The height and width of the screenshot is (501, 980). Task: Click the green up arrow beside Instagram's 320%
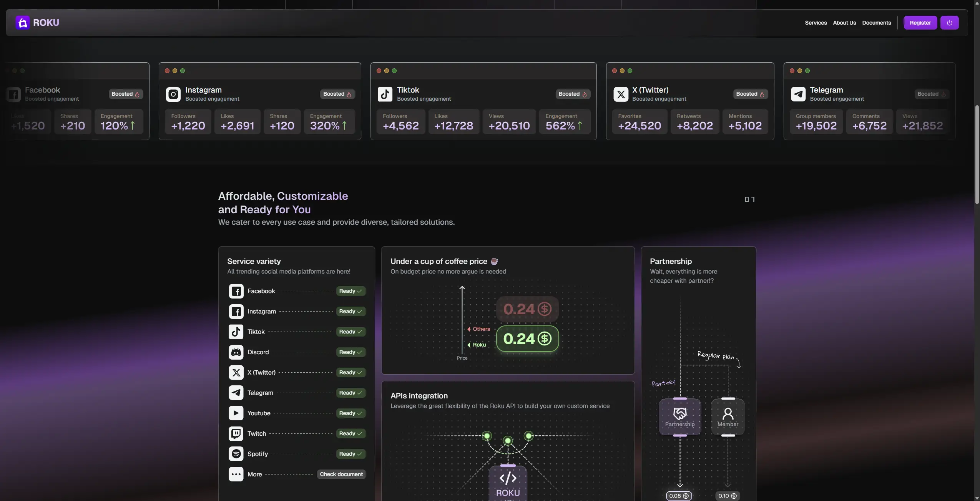click(x=344, y=126)
